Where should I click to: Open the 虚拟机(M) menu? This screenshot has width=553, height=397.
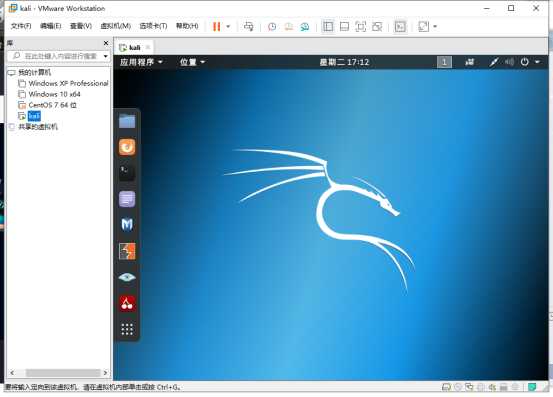click(116, 26)
